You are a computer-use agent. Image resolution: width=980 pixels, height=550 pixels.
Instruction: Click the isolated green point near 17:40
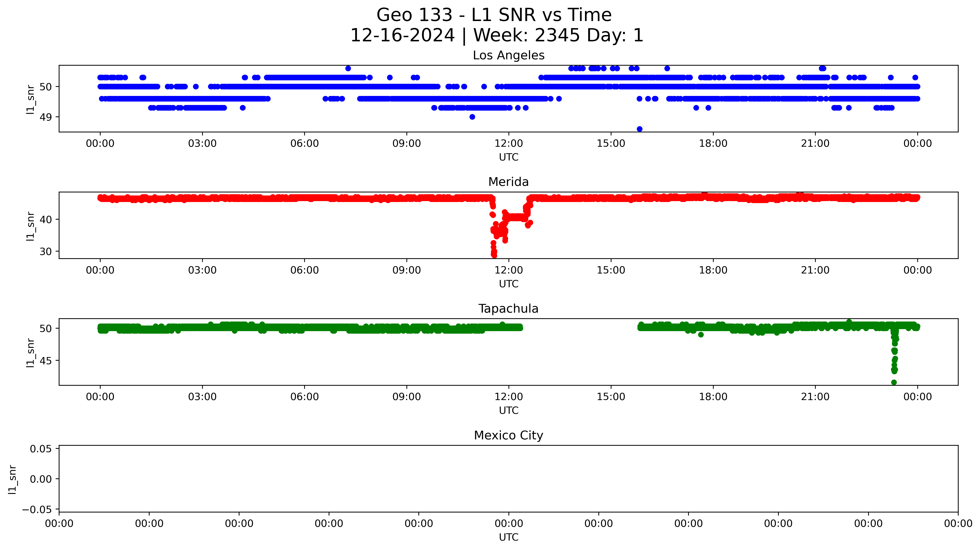tap(701, 335)
